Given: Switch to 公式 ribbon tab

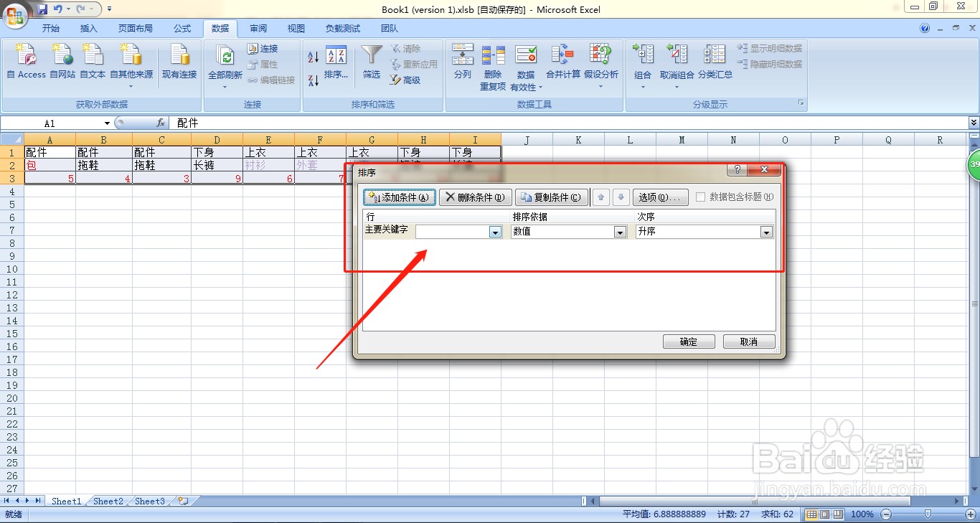Looking at the screenshot, I should pos(182,29).
